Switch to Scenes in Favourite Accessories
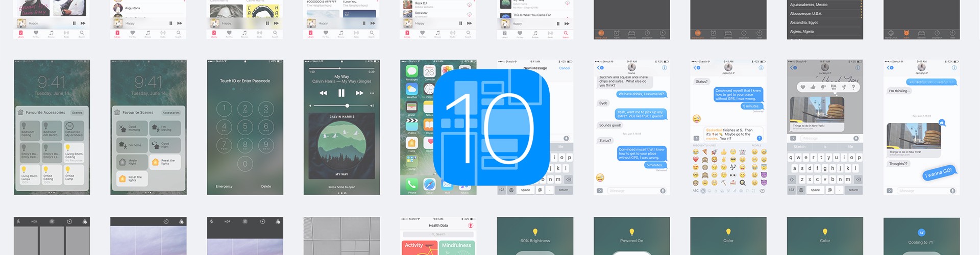 coord(77,113)
